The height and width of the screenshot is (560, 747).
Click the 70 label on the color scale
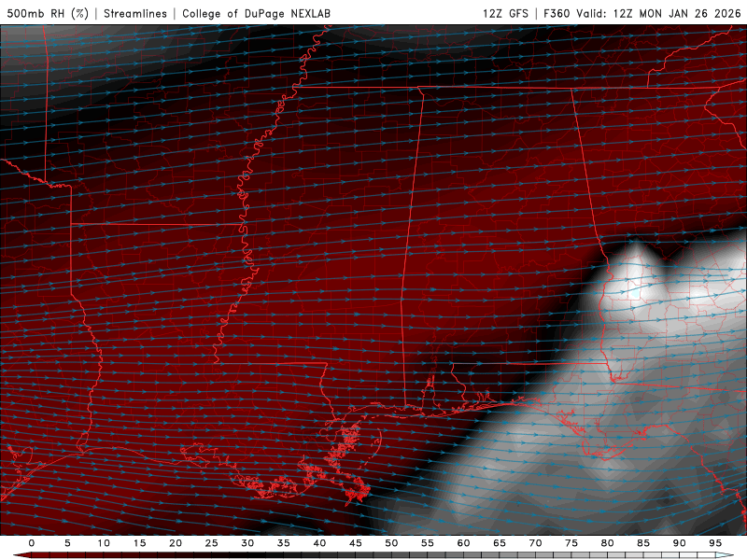[535, 543]
